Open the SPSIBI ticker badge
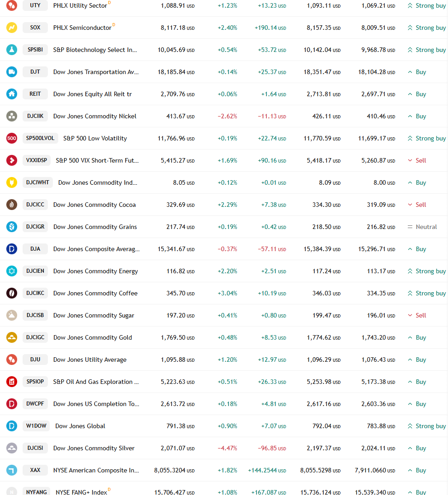448x495 pixels. coord(35,50)
